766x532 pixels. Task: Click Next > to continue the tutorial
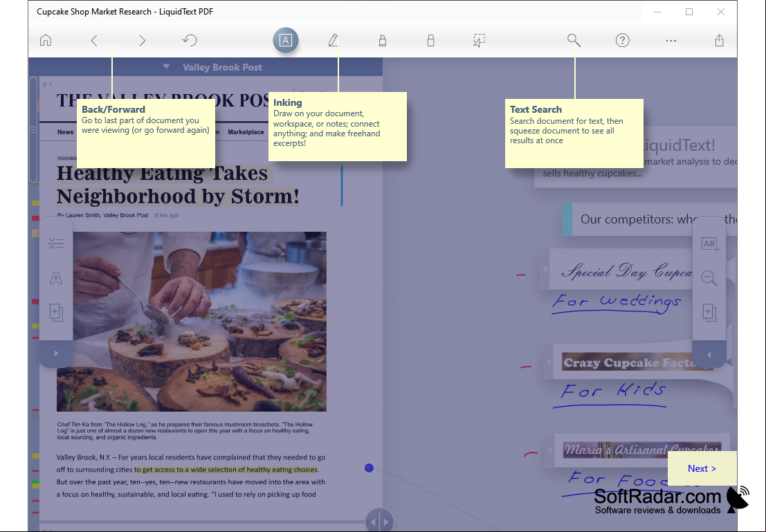click(702, 468)
